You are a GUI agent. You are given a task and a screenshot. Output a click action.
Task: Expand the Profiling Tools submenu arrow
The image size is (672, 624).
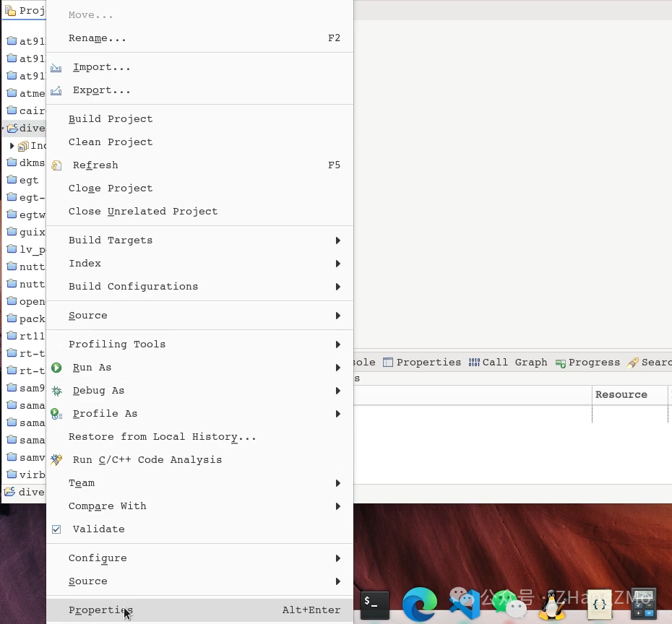[337, 344]
